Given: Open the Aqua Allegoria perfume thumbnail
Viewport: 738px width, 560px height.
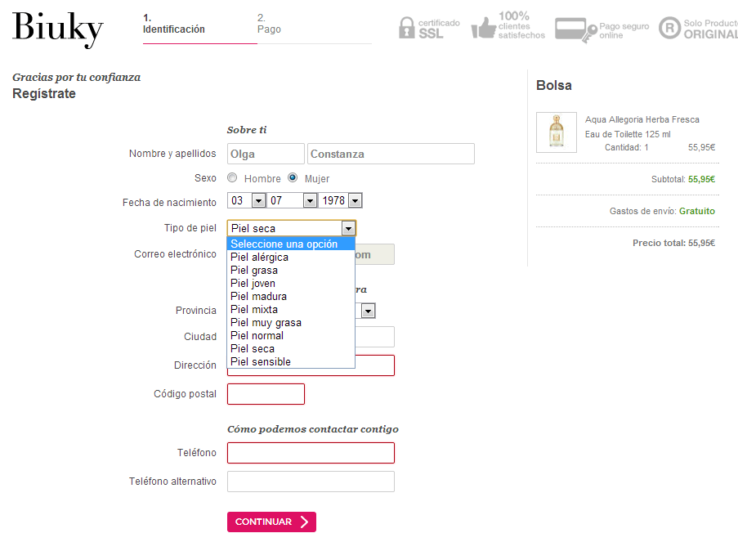Looking at the screenshot, I should (x=556, y=132).
